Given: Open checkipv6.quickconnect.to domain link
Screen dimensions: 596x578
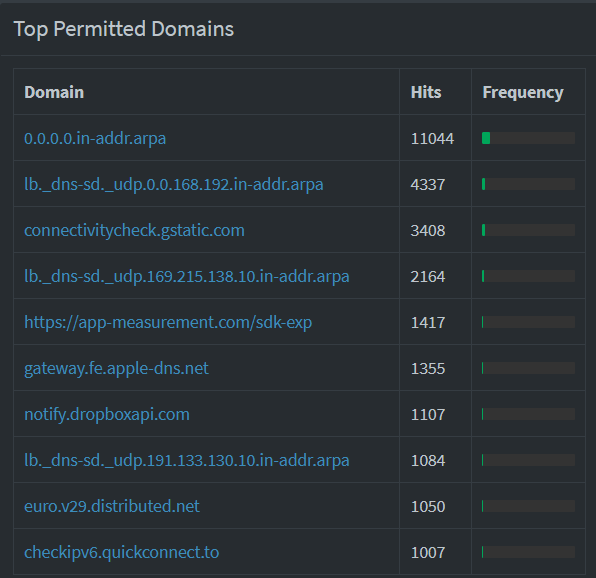Looking at the screenshot, I should point(122,552).
